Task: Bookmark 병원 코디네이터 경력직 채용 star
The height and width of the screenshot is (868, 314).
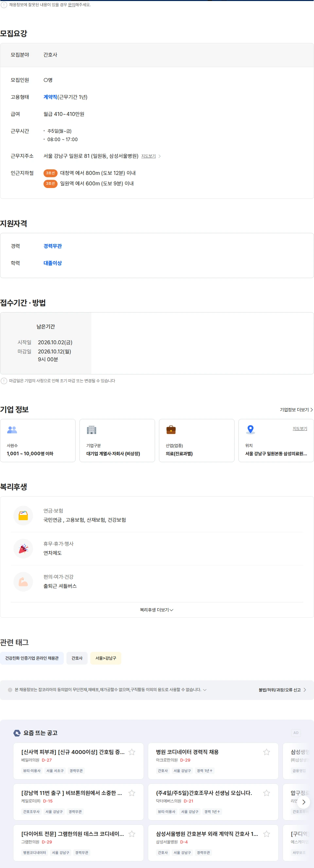Action: (267, 752)
